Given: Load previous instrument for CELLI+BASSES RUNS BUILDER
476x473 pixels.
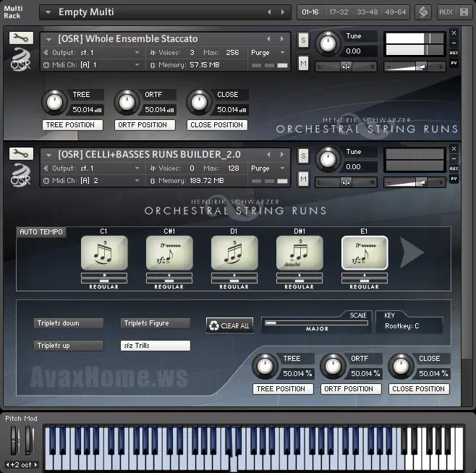Looking at the screenshot, I should coord(268,155).
